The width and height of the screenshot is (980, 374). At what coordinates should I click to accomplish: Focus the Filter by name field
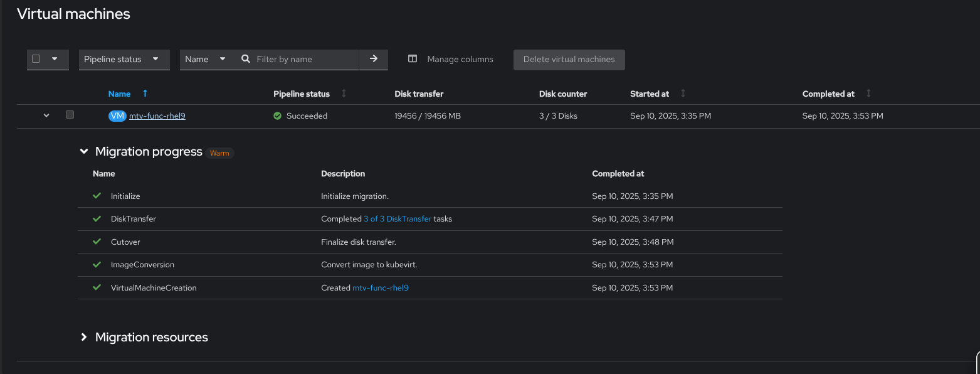[x=304, y=59]
